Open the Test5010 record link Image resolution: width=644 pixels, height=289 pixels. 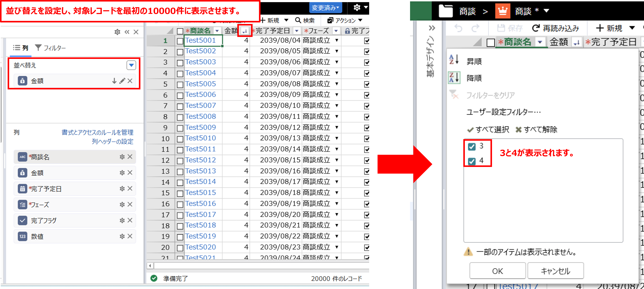201,138
